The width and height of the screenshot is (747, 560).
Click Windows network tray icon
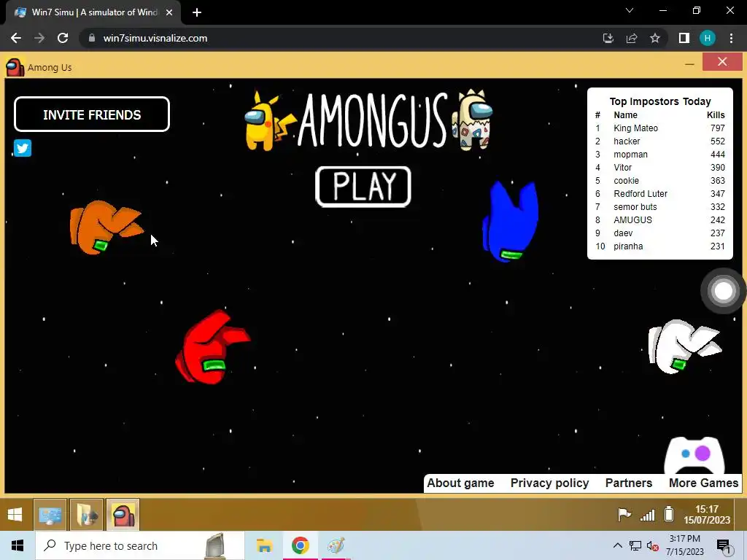pyautogui.click(x=635, y=545)
